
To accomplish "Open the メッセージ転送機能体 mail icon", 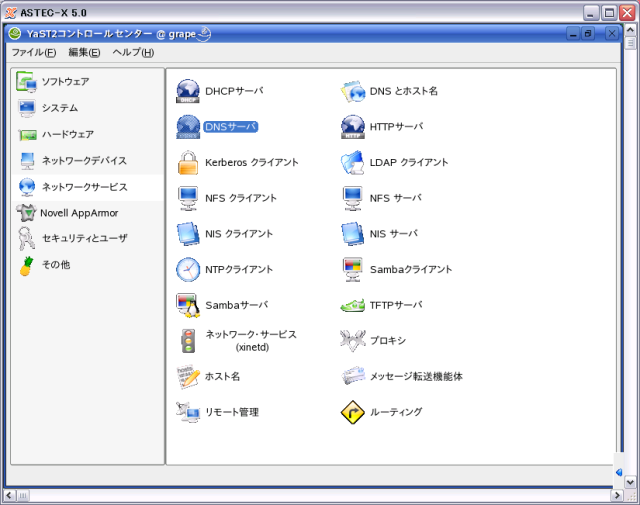I will point(353,376).
